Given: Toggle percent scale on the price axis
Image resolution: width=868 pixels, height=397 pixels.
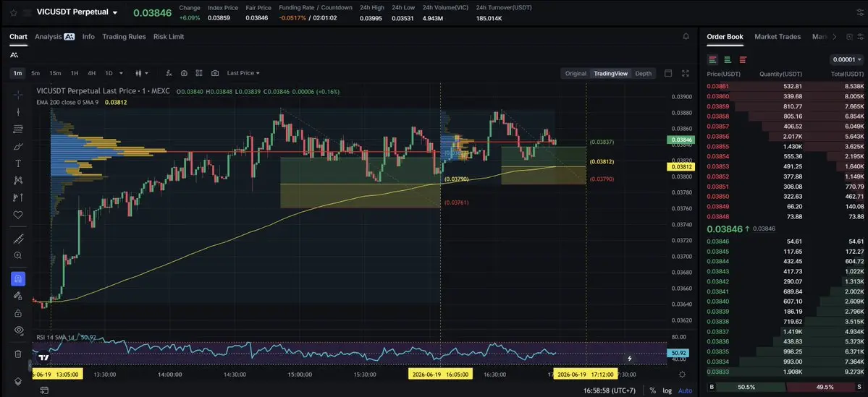Looking at the screenshot, I should (653, 390).
